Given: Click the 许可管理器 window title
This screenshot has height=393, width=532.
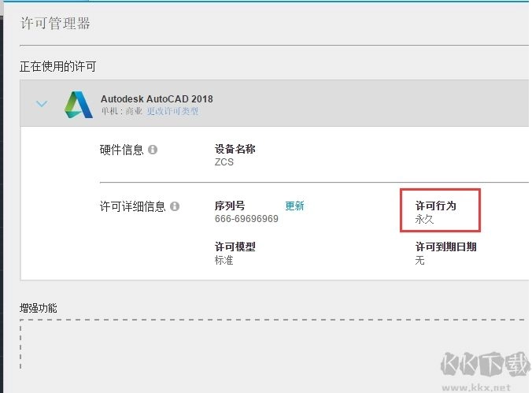Looking at the screenshot, I should pos(55,24).
